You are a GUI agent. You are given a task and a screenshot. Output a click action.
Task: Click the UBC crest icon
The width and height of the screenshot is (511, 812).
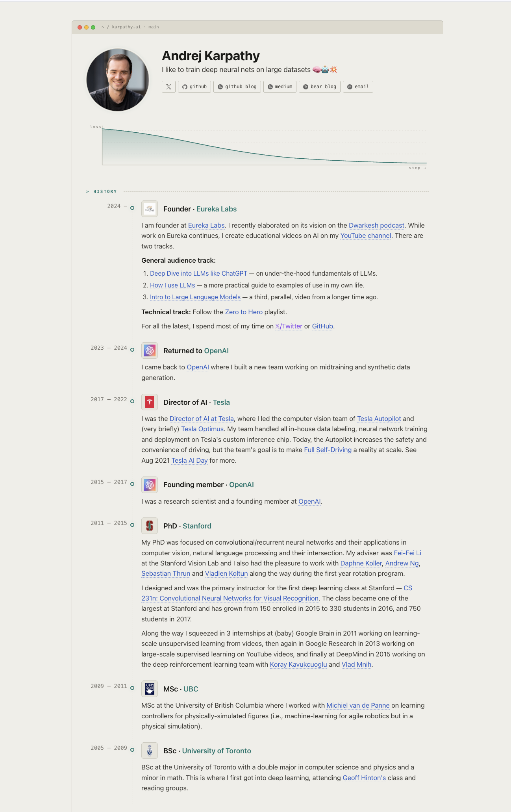point(150,689)
